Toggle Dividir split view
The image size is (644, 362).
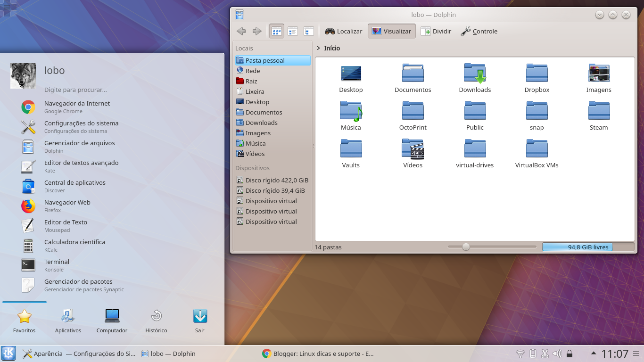click(x=436, y=31)
